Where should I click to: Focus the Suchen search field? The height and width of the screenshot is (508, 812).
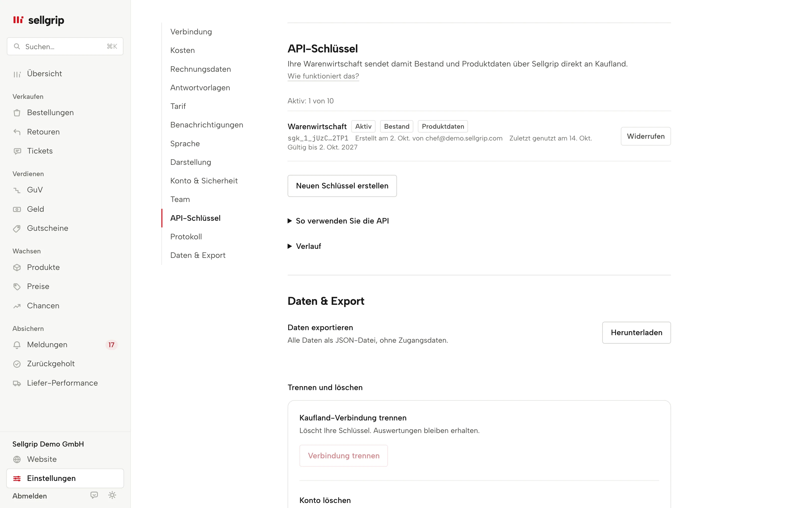(65, 46)
